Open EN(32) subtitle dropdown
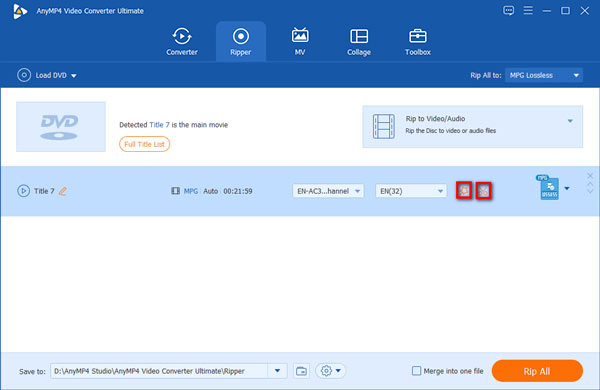The height and width of the screenshot is (390, 600). (411, 191)
